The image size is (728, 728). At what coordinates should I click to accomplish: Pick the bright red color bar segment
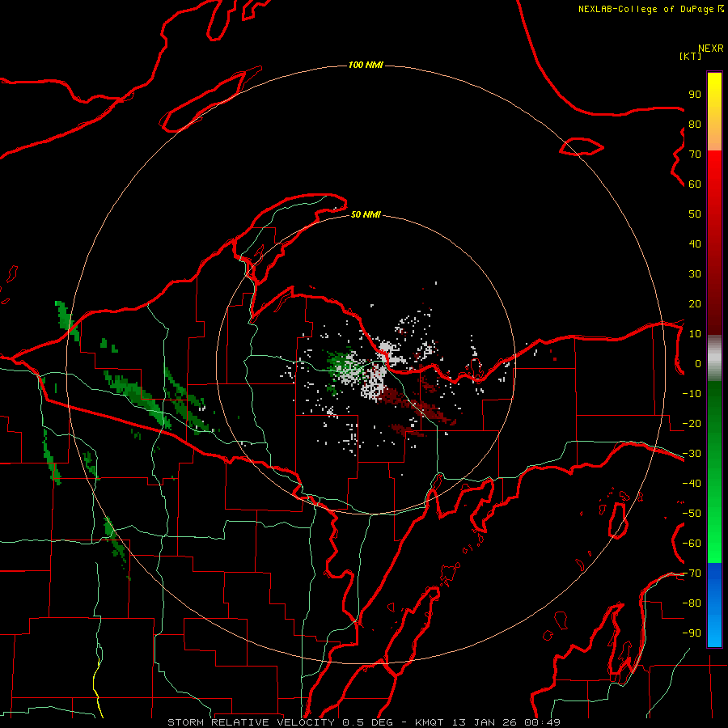coord(714,171)
